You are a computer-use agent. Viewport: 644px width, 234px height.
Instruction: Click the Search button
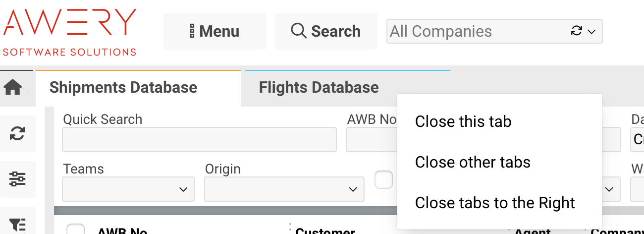point(326,31)
